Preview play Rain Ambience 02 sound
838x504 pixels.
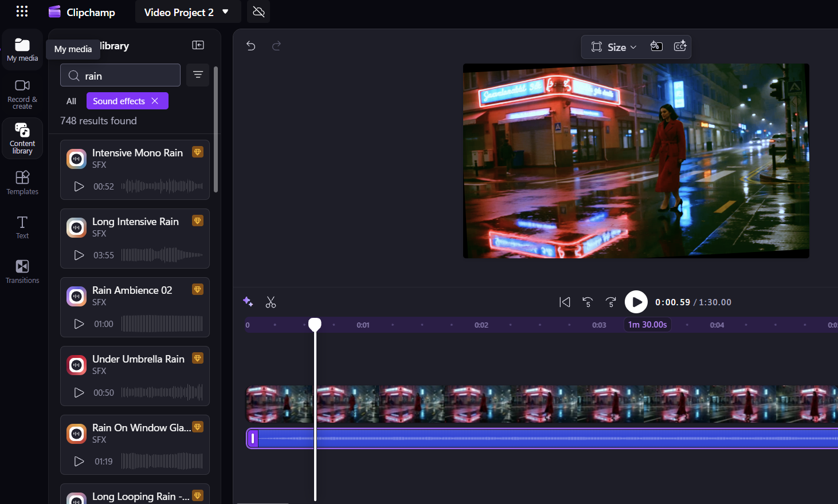tap(79, 324)
